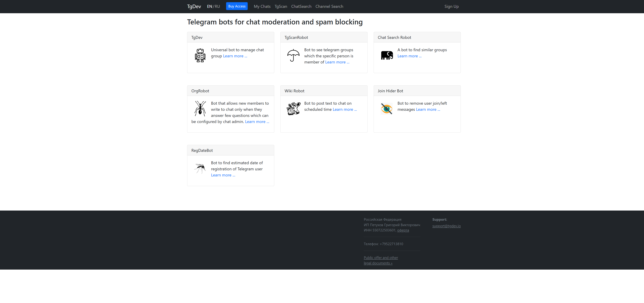The width and height of the screenshot is (644, 303).
Task: Open TgScan in navigation bar
Action: 281,6
